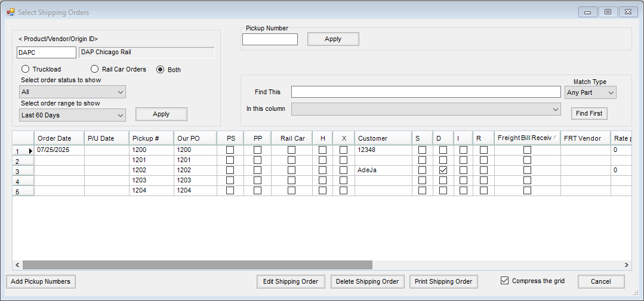Viewport: 644px width, 301px height.
Task: Click the Select Shipping Orders window icon
Action: 10,12
